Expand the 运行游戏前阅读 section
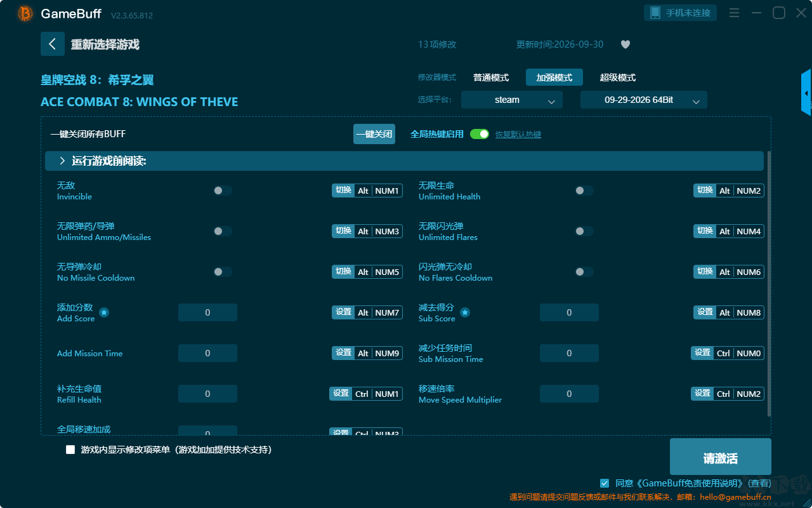The image size is (812, 508). [404, 161]
